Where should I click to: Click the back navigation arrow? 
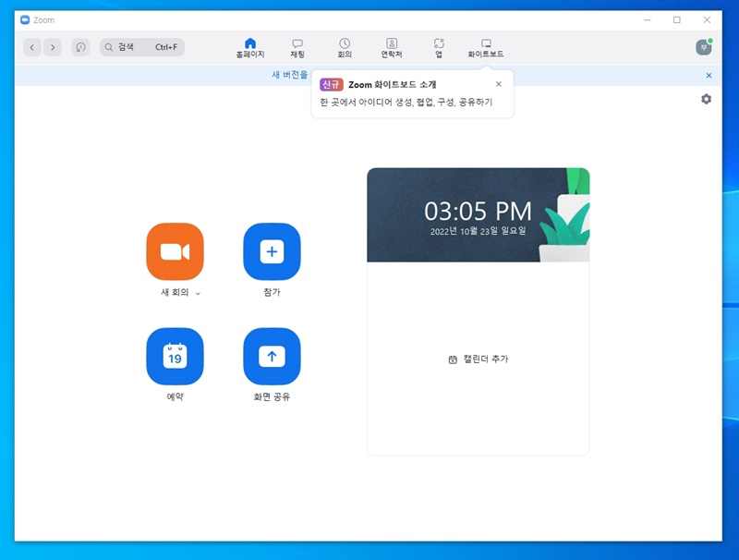click(x=32, y=47)
